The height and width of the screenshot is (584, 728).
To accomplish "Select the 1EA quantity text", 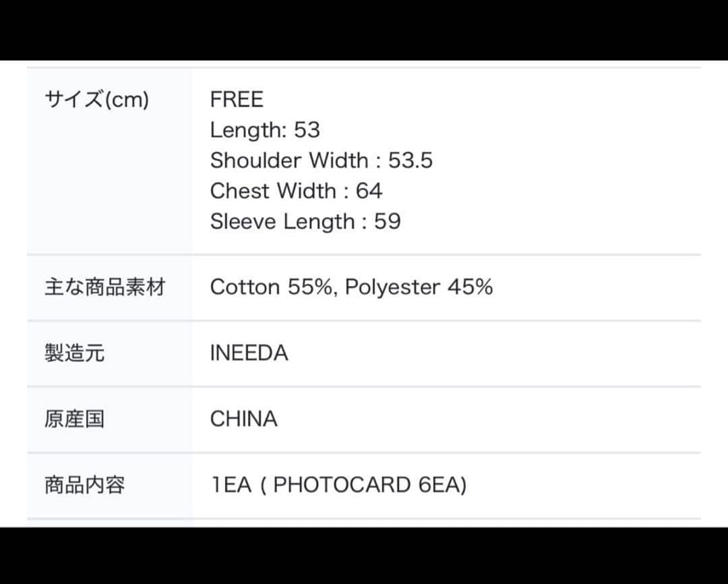I will pyautogui.click(x=231, y=485).
